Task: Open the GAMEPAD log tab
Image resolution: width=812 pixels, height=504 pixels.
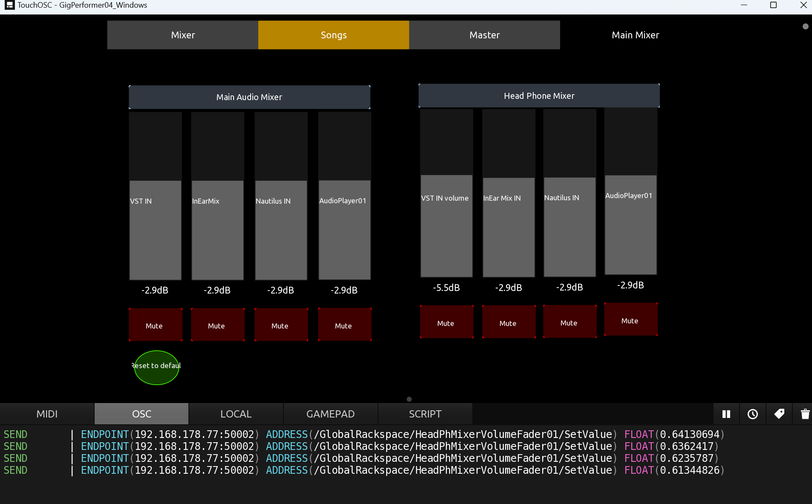Action: (330, 414)
